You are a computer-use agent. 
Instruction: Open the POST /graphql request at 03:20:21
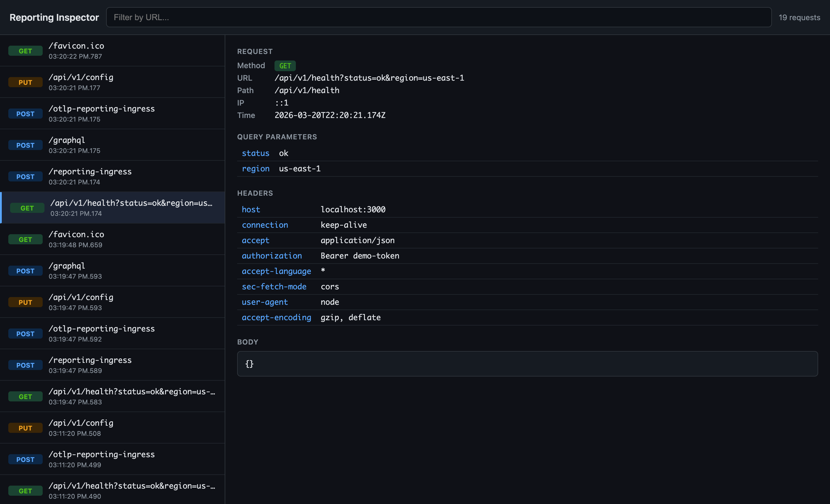pyautogui.click(x=112, y=145)
